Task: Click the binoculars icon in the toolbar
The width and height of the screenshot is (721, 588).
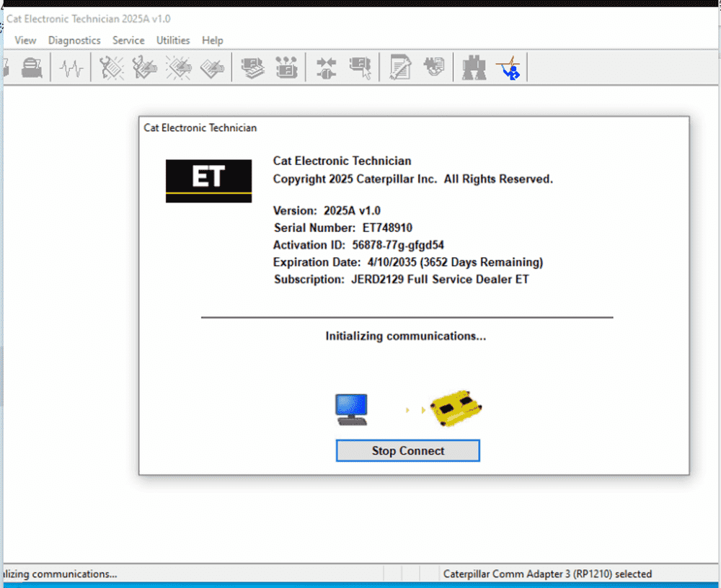Action: [474, 68]
